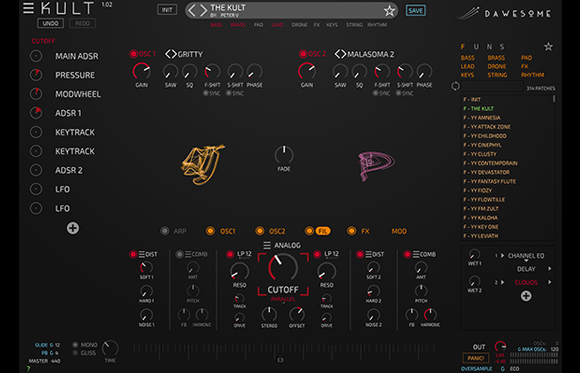The height and width of the screenshot is (373, 580).
Task: Open the ANALOG filter type menu
Action: point(266,245)
